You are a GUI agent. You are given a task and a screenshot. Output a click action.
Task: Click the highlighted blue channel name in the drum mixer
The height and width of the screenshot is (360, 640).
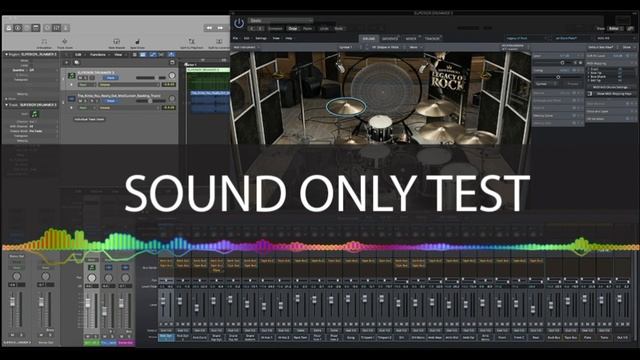166,337
